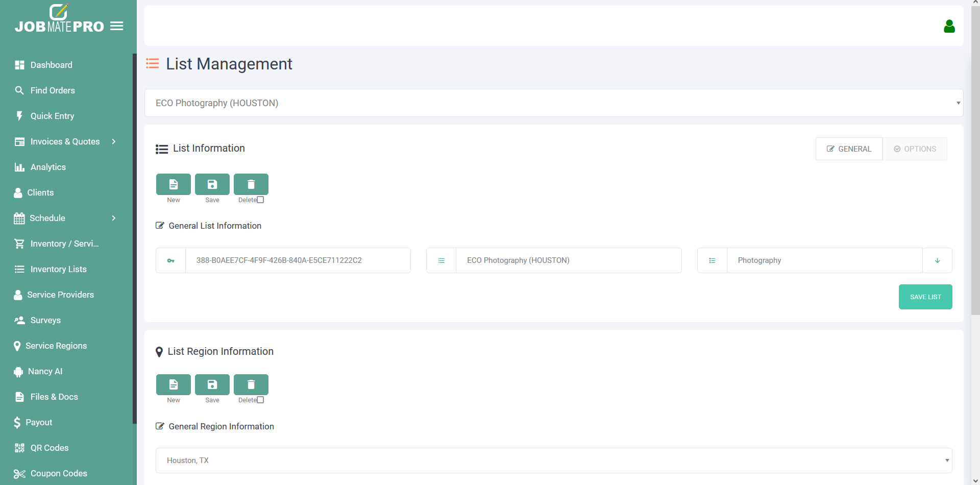Open the ECO Photography (HOUSTON) list dropdown
Screen dimensions: 980x485
pyautogui.click(x=553, y=103)
